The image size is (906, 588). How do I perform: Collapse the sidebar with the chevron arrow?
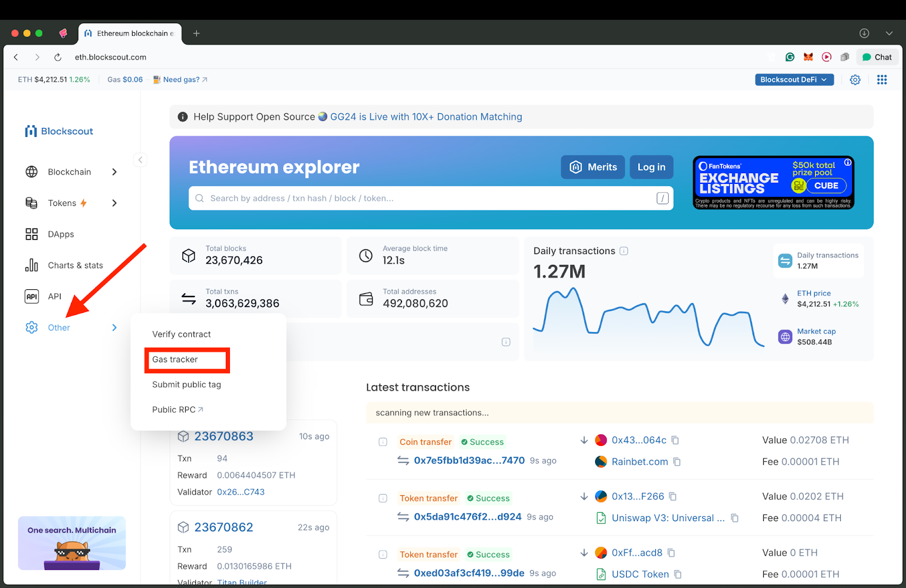click(x=140, y=160)
